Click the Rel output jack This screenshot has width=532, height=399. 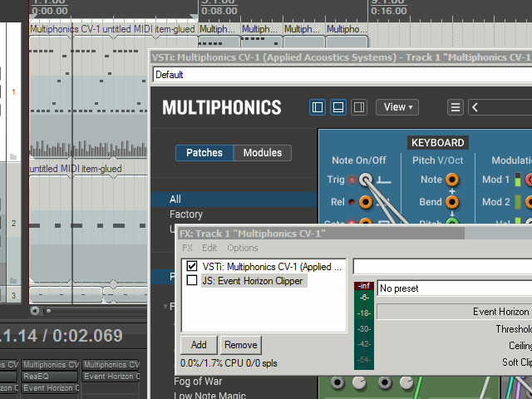point(366,202)
